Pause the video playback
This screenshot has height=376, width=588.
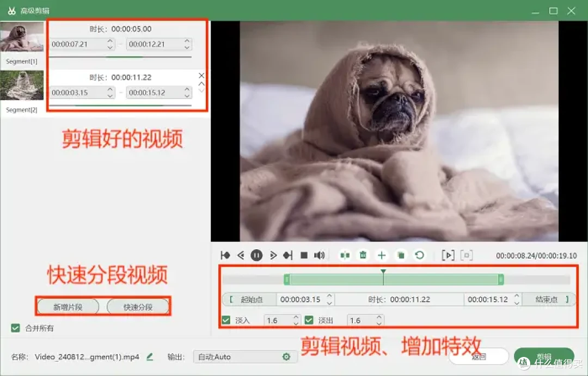click(256, 255)
